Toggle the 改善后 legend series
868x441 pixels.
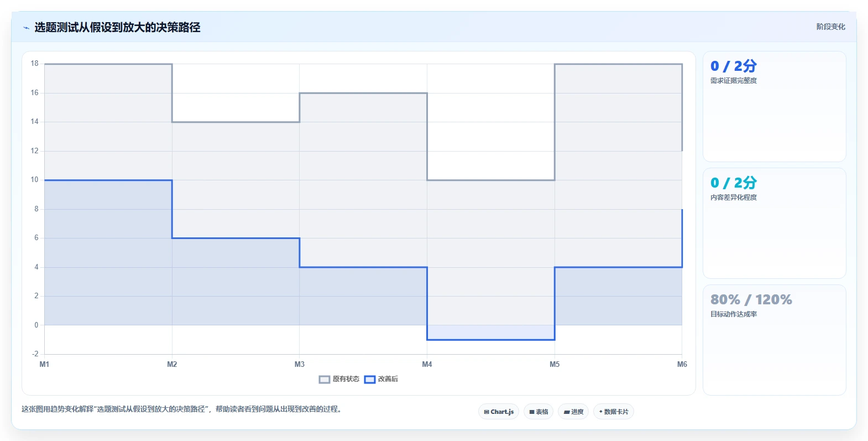[381, 379]
